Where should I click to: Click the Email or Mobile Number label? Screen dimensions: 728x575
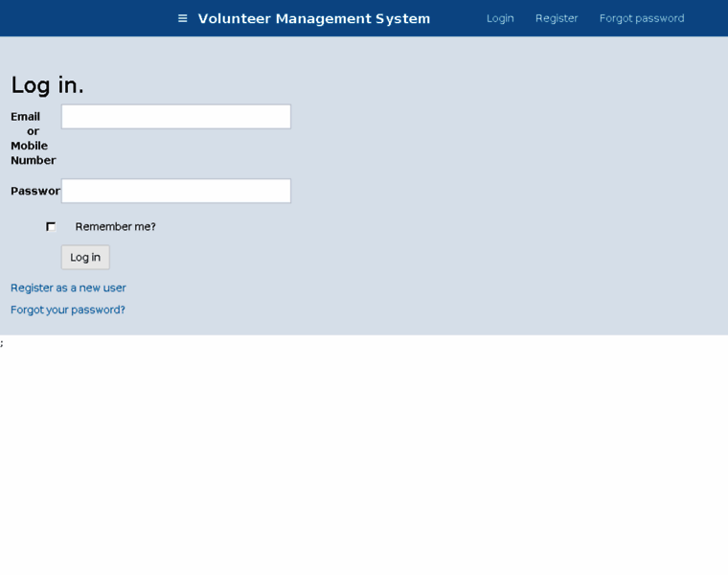tap(33, 138)
